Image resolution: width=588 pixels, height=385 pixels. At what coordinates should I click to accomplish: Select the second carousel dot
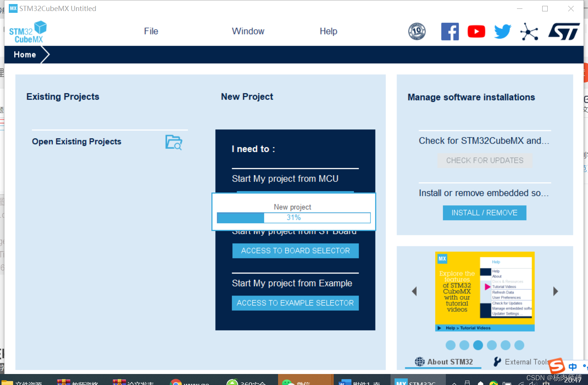coord(464,345)
